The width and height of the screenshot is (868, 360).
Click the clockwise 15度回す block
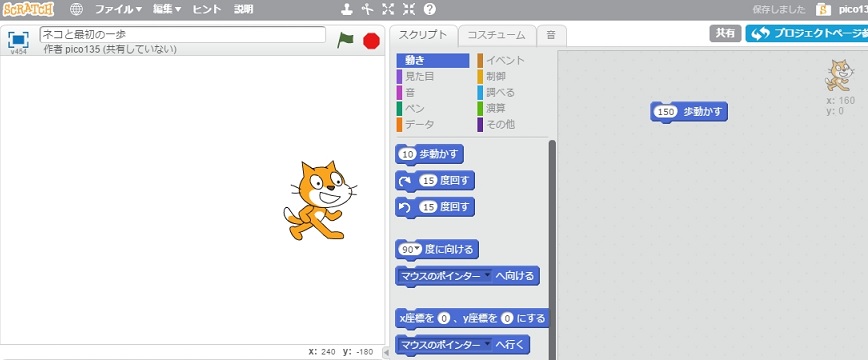(x=435, y=181)
